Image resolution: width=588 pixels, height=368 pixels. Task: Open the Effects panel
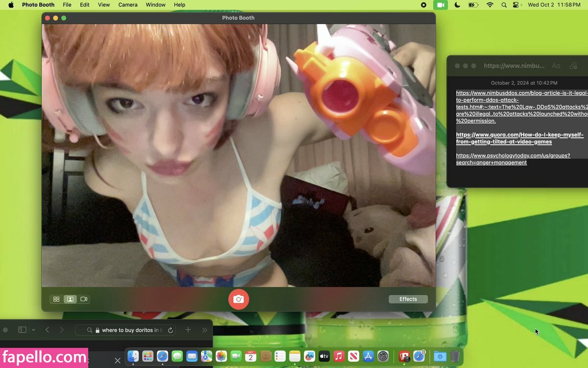pyautogui.click(x=408, y=299)
